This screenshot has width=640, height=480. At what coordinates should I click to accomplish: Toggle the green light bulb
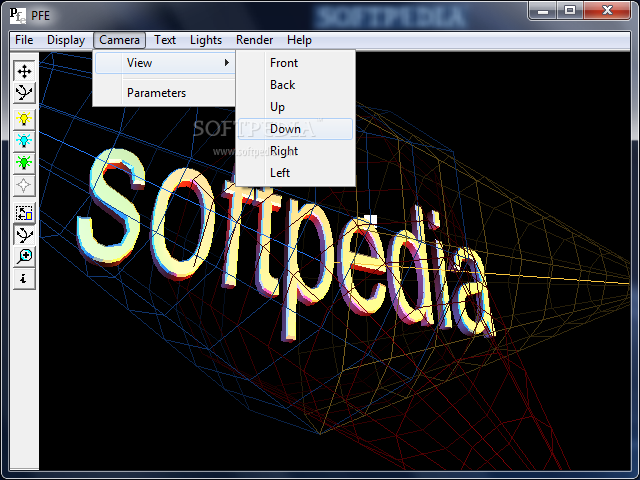pos(24,163)
